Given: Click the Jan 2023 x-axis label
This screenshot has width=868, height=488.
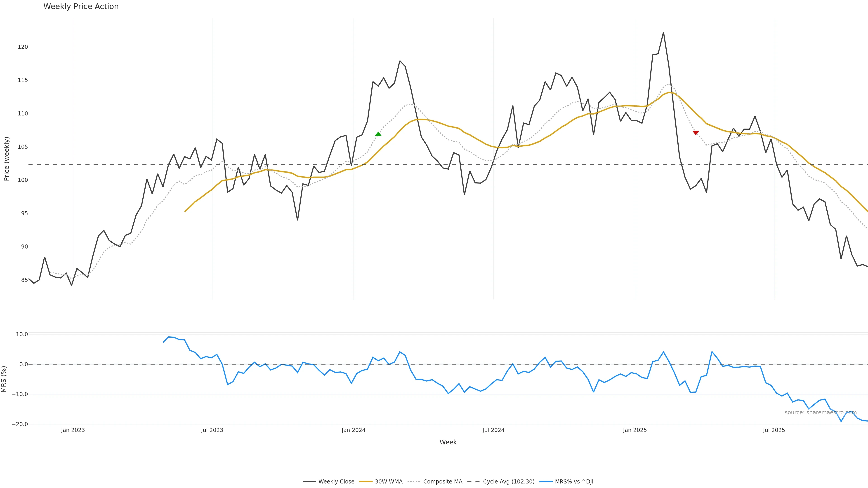Looking at the screenshot, I should 73,430.
